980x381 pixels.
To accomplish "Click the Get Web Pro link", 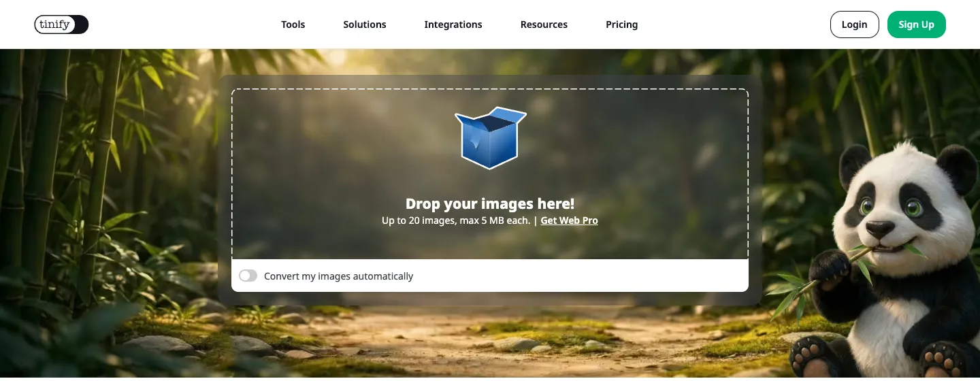I will click(x=569, y=220).
